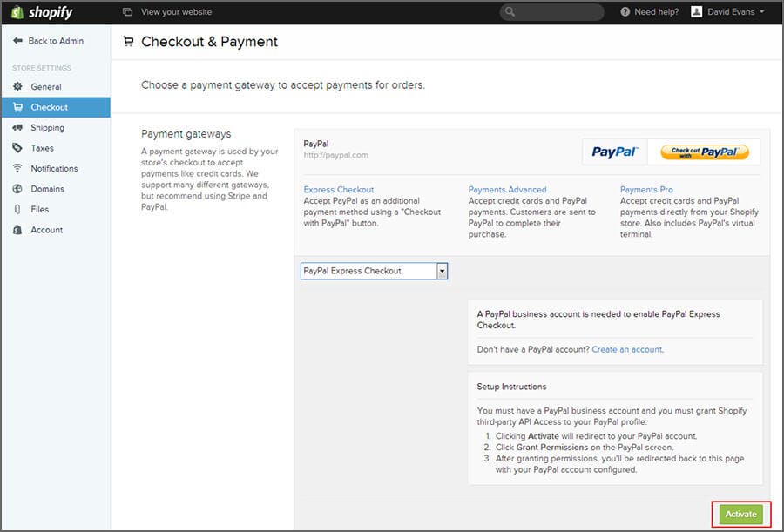Image resolution: width=784 pixels, height=532 pixels.
Task: Open View your website link
Action: tap(175, 12)
